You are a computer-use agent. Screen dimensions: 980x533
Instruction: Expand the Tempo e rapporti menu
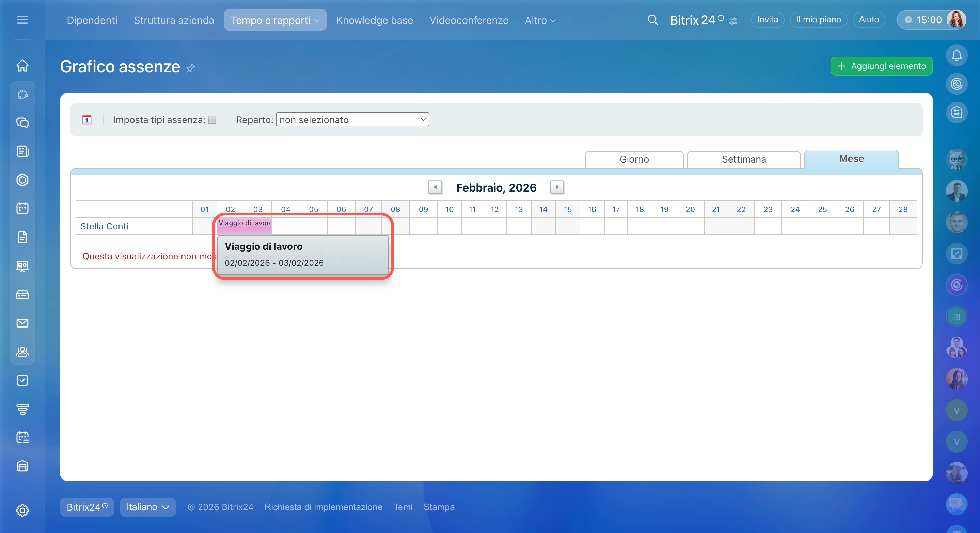pyautogui.click(x=275, y=20)
